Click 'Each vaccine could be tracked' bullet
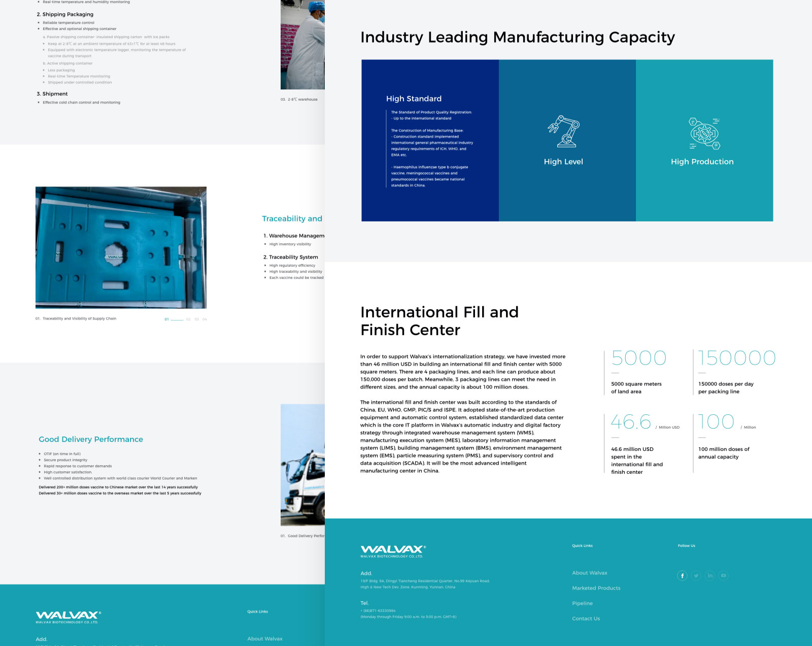This screenshot has width=812, height=646. click(296, 278)
